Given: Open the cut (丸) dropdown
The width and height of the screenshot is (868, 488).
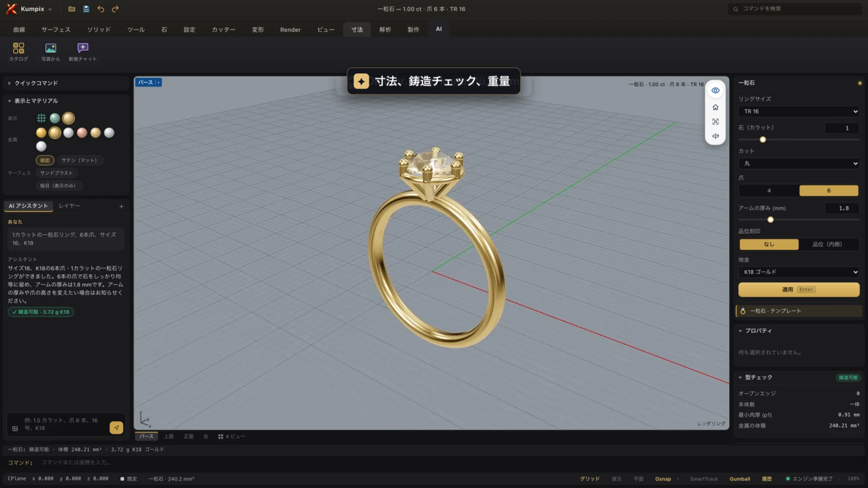Looking at the screenshot, I should pos(799,164).
